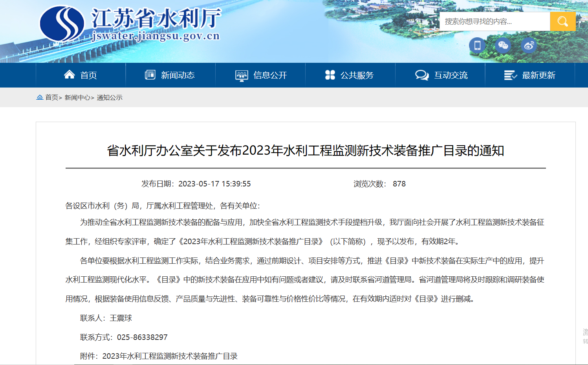588x365 pixels.
Task: Focus the search input field
Action: click(x=494, y=22)
